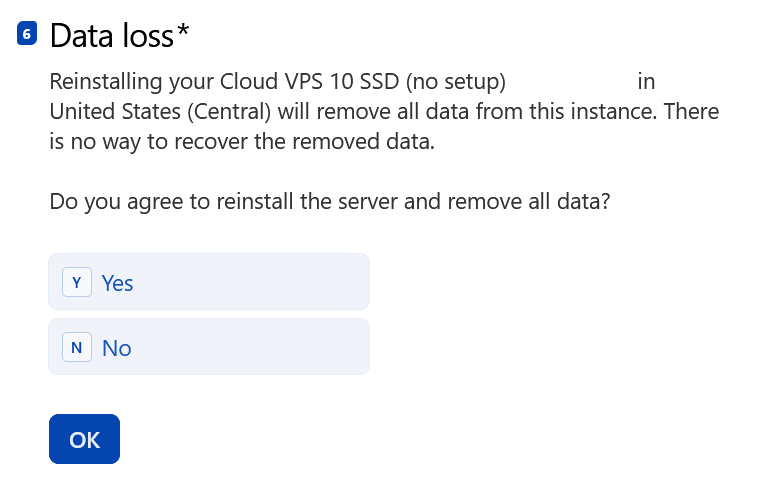This screenshot has width=766, height=485.
Task: Click the required asterisk after Data loss
Action: pyautogui.click(x=182, y=33)
